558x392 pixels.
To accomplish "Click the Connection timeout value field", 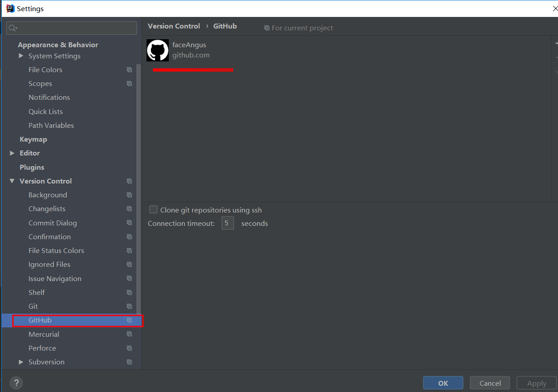I will pyautogui.click(x=228, y=223).
